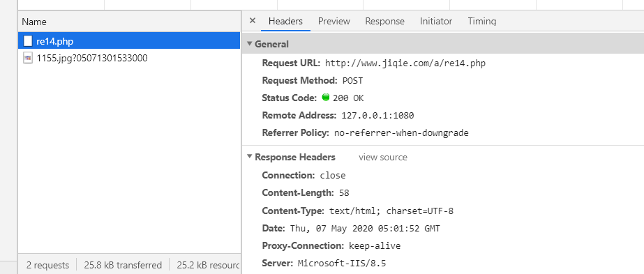This screenshot has height=274, width=644.
Task: Click the 25.2 kB resources status entry
Action: [208, 266]
